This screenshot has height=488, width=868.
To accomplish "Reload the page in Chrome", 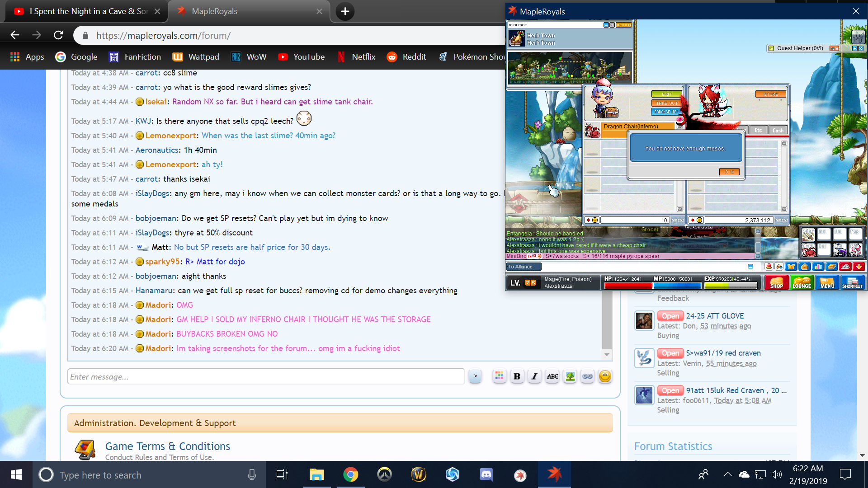I will click(x=58, y=35).
